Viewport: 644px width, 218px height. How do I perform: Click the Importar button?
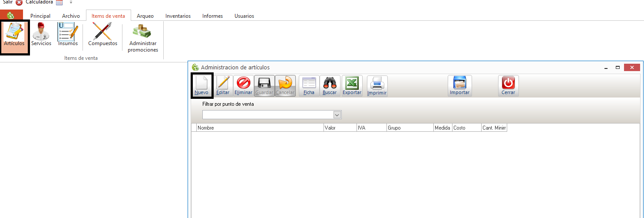tap(459, 85)
